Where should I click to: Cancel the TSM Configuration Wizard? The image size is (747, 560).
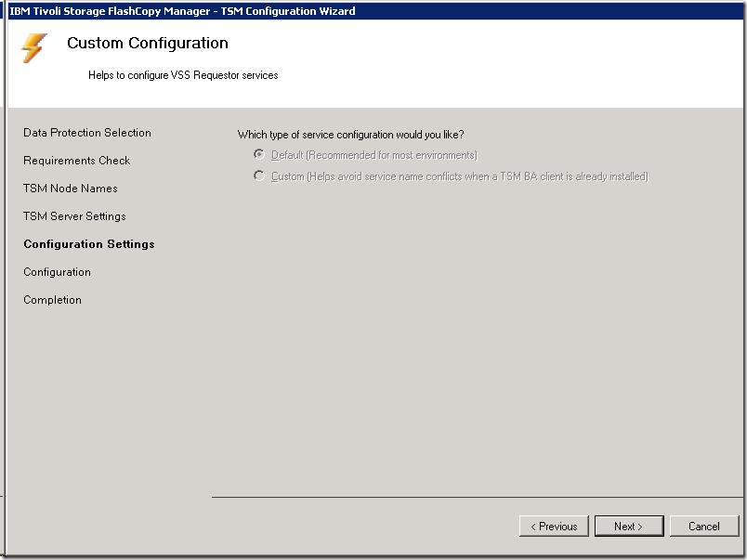pos(703,527)
